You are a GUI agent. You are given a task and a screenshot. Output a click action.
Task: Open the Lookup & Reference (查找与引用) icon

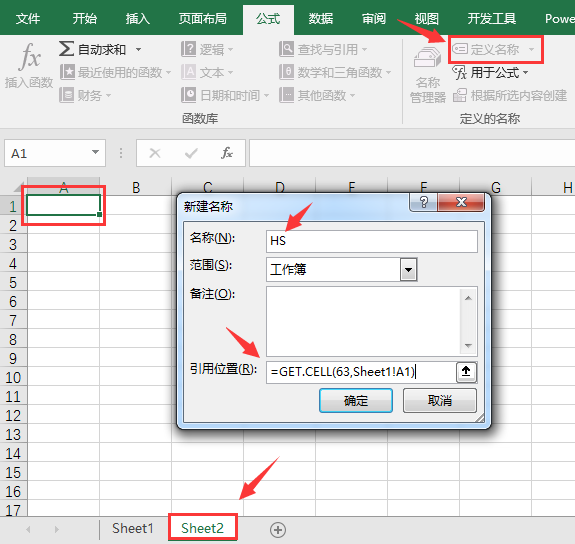(x=286, y=49)
